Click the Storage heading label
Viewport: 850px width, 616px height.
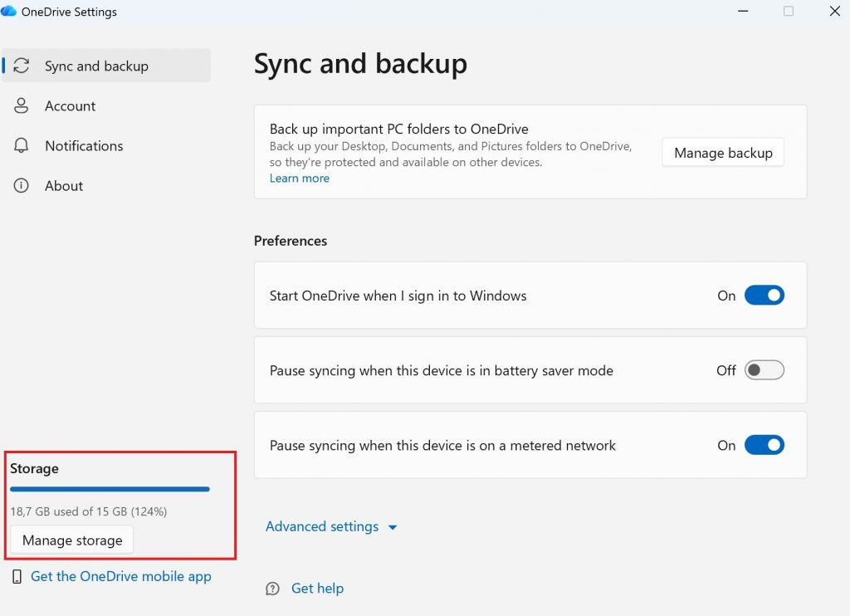pyautogui.click(x=34, y=468)
